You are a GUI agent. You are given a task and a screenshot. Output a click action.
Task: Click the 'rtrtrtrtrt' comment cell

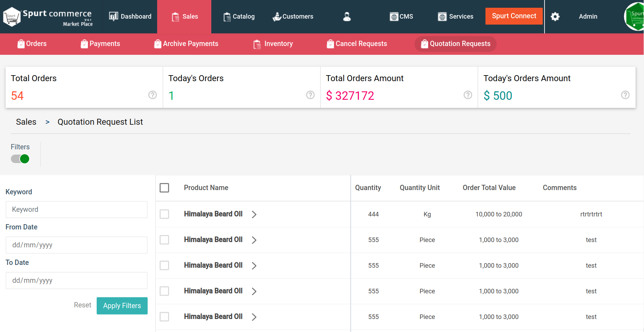pyautogui.click(x=591, y=214)
